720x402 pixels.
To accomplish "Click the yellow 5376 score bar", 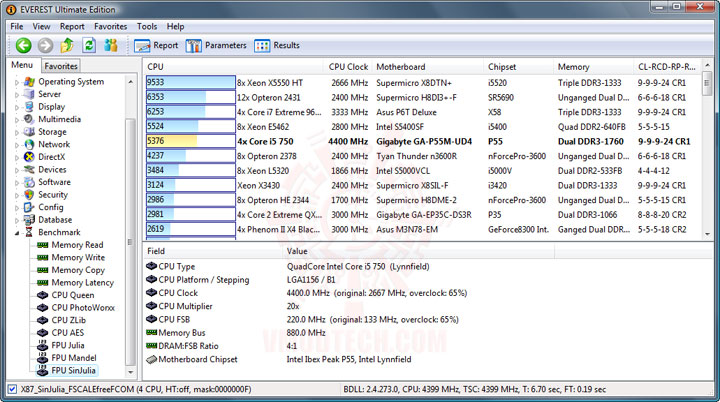I will 191,141.
